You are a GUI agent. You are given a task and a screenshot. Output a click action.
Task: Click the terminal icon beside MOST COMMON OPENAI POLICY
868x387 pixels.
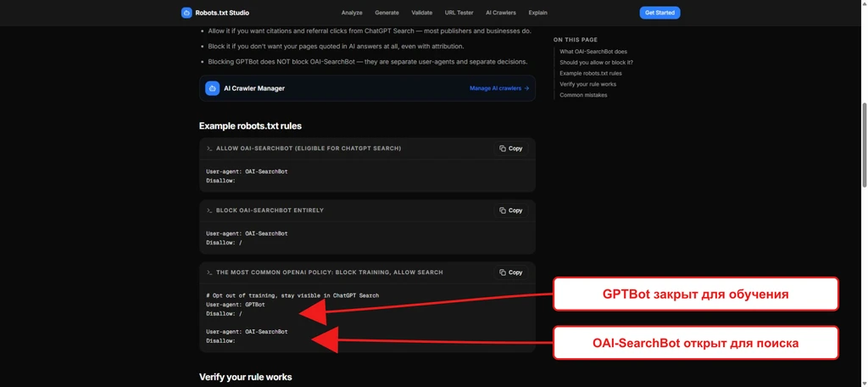point(209,272)
